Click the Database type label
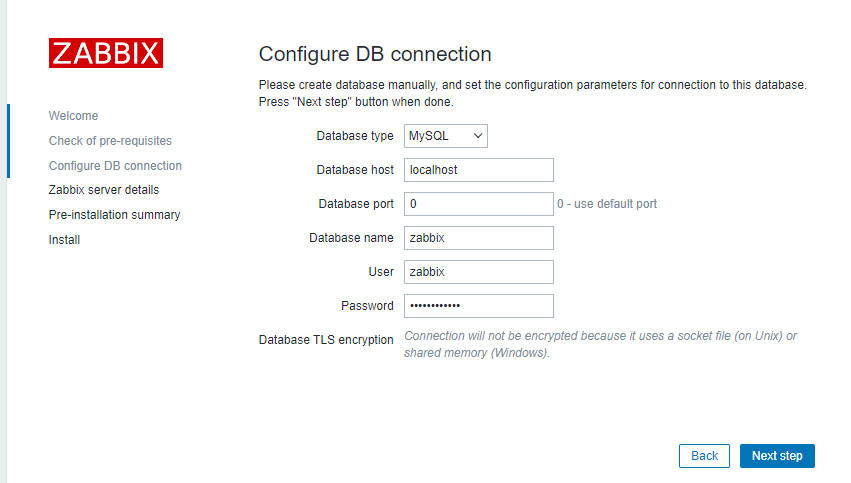 tap(355, 136)
